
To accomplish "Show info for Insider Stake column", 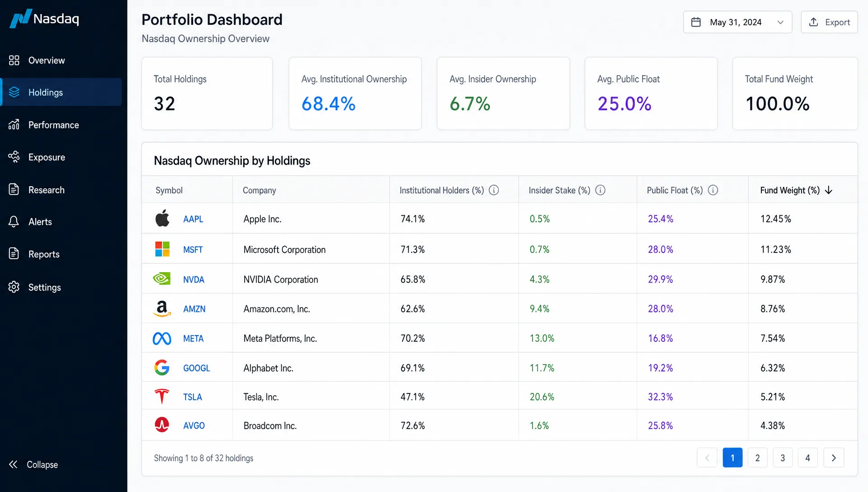I will 600,190.
